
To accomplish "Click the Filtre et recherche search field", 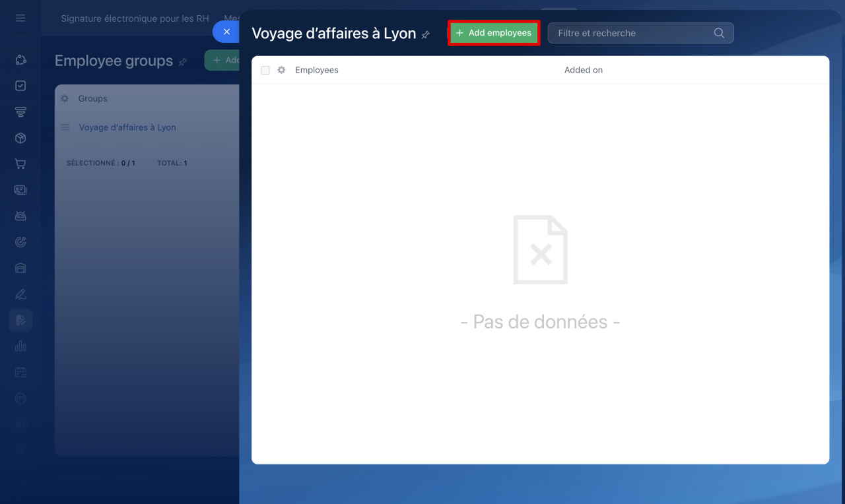I will (x=632, y=33).
